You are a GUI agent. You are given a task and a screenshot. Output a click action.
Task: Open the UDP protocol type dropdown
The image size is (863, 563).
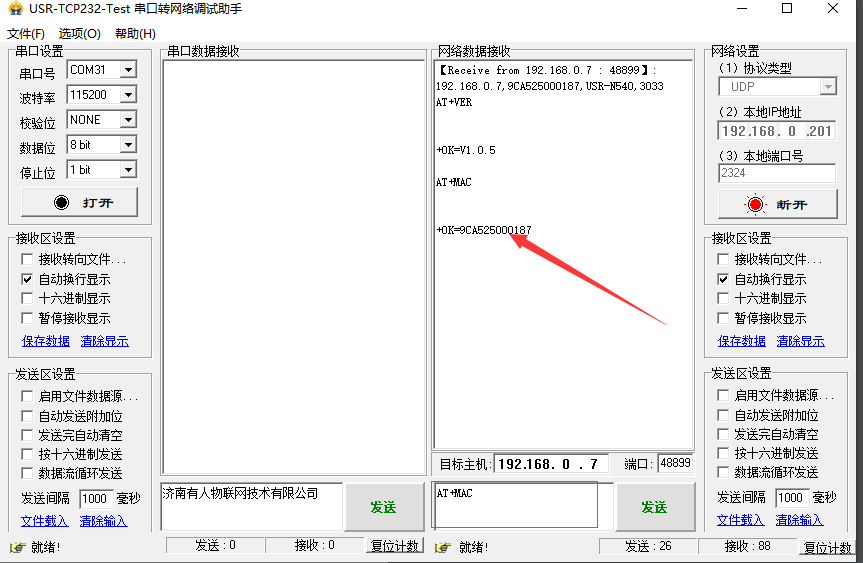coord(826,88)
